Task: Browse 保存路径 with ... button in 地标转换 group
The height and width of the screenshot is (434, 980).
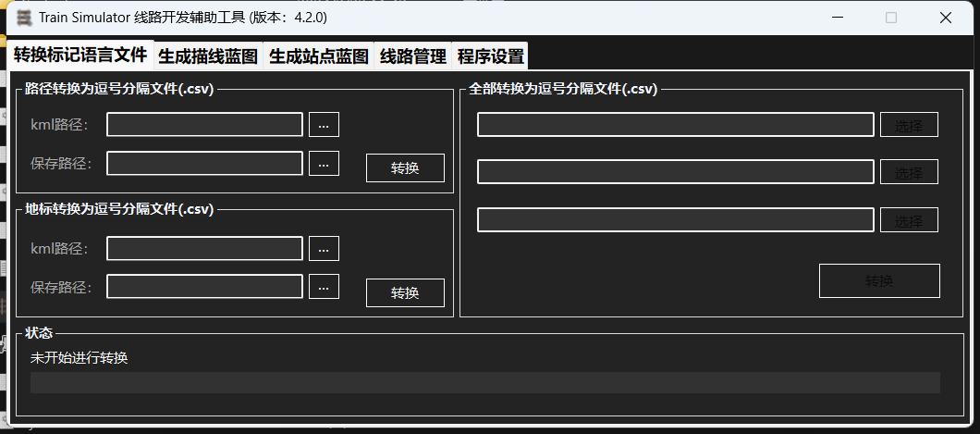Action: tap(324, 287)
